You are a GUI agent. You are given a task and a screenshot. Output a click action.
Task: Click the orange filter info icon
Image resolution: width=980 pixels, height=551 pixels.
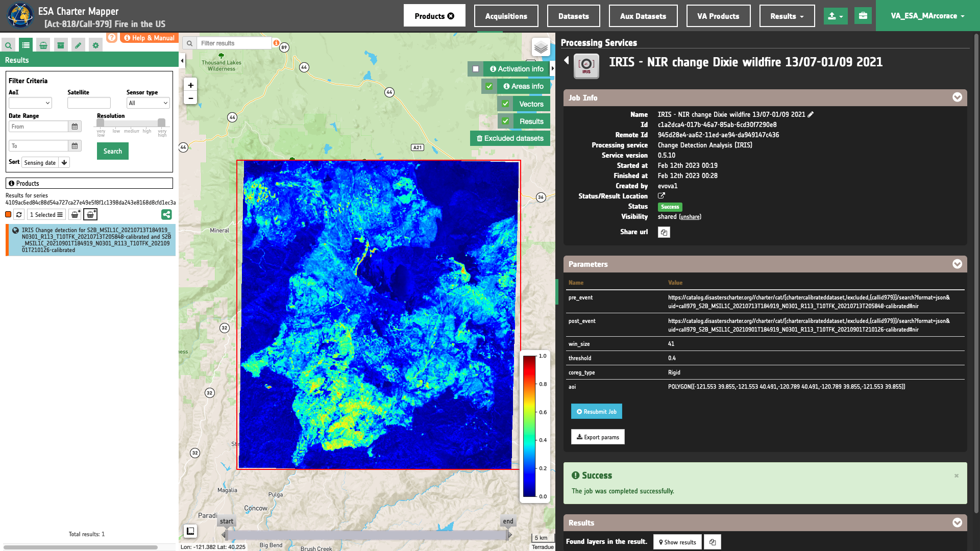point(276,43)
